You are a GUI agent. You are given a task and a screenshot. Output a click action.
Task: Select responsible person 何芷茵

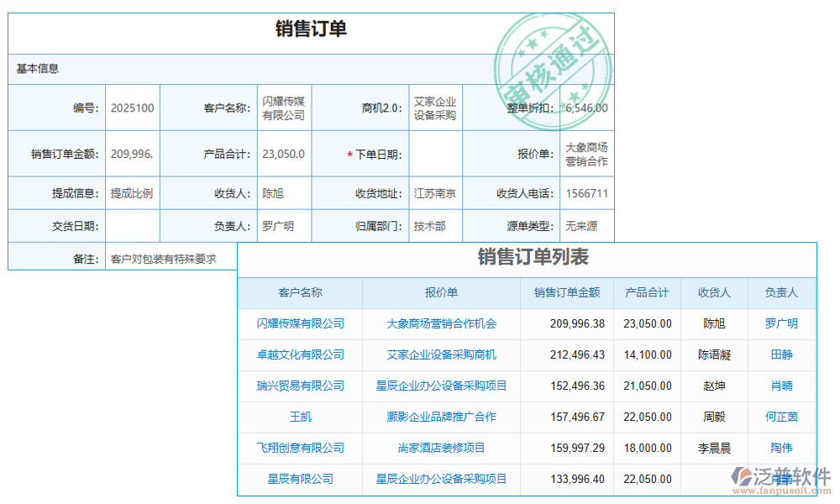pyautogui.click(x=781, y=417)
